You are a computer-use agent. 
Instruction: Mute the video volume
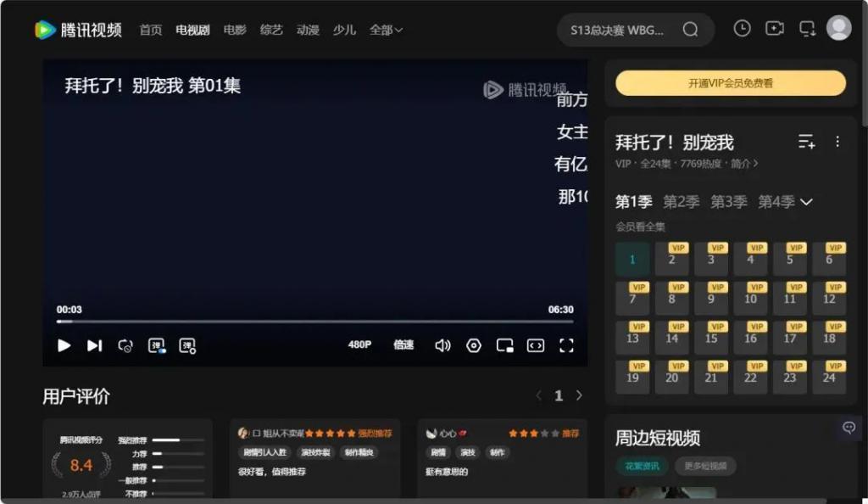coord(442,345)
